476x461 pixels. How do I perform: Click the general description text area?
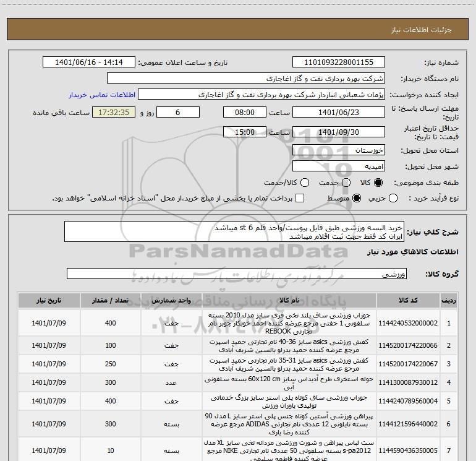coord(234,232)
